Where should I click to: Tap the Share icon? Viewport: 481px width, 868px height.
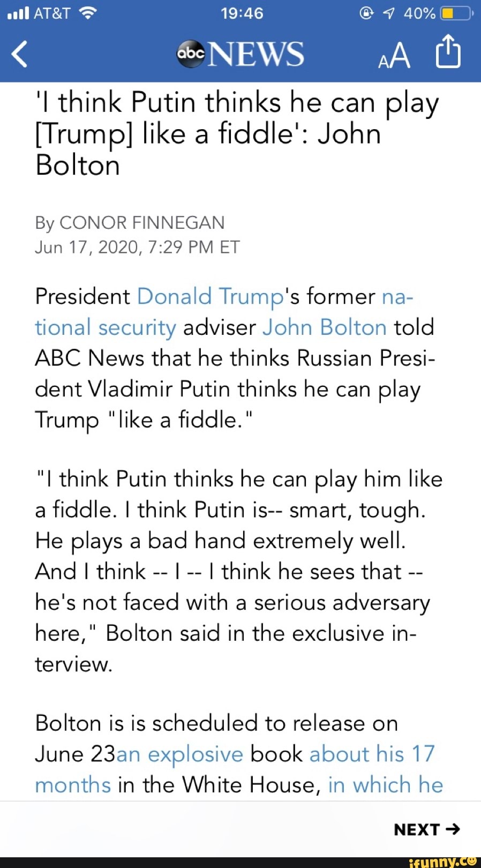pos(447,53)
